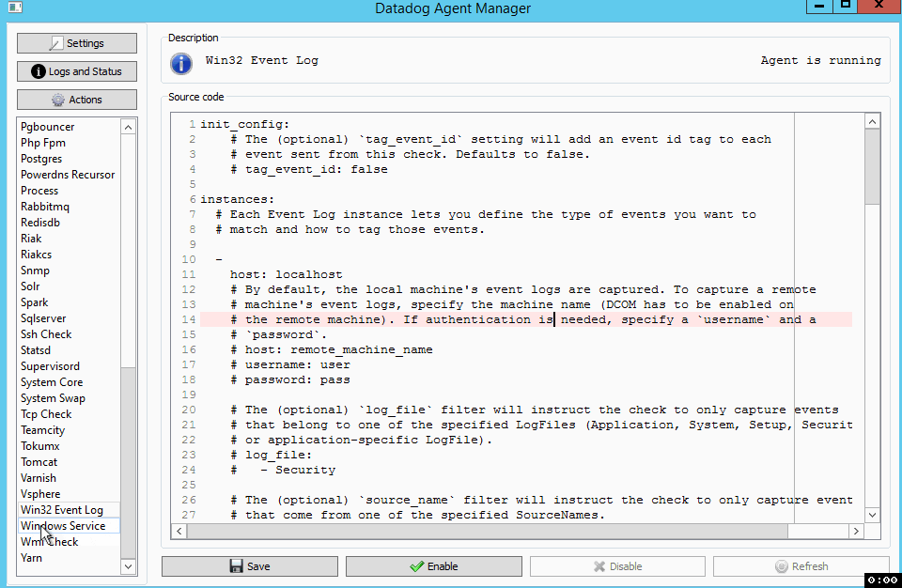This screenshot has width=902, height=588.
Task: Click the horizontal scrollbar right arrow
Action: (x=855, y=531)
